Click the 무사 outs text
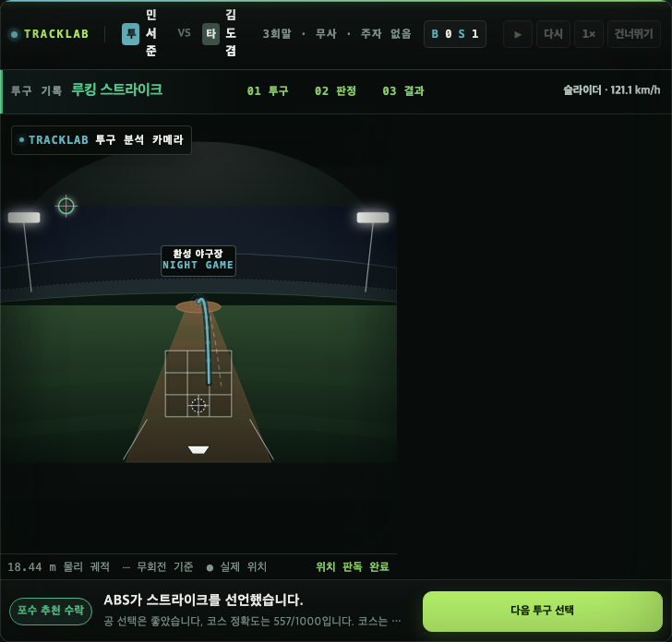 point(326,34)
